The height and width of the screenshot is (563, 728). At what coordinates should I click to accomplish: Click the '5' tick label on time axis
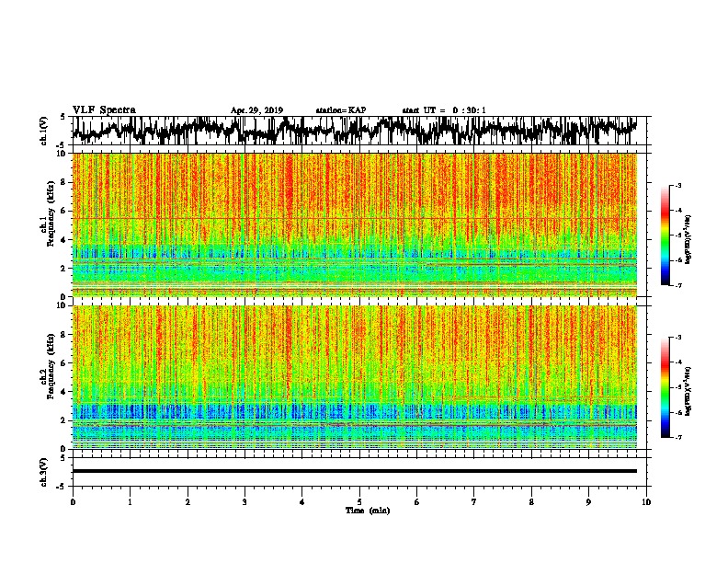359,502
